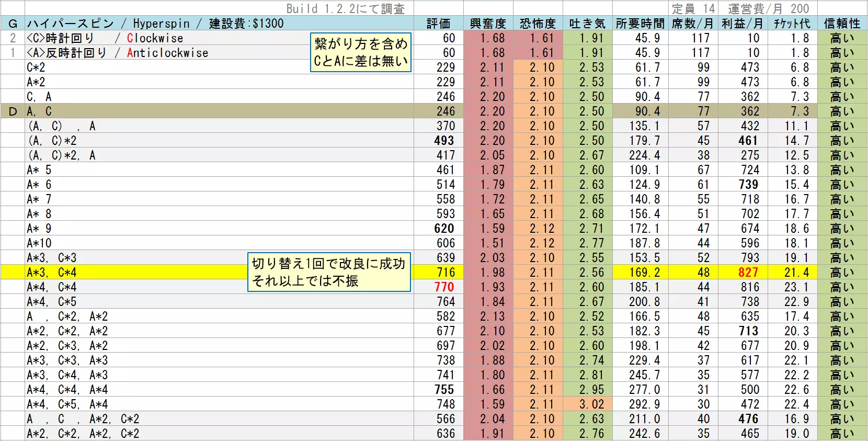Select the 'D' cell beside 'A, C'

(13, 111)
